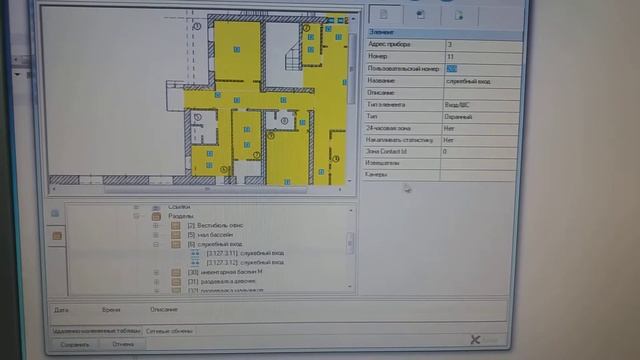
Task: Click the Сохранить button
Action: click(x=75, y=344)
